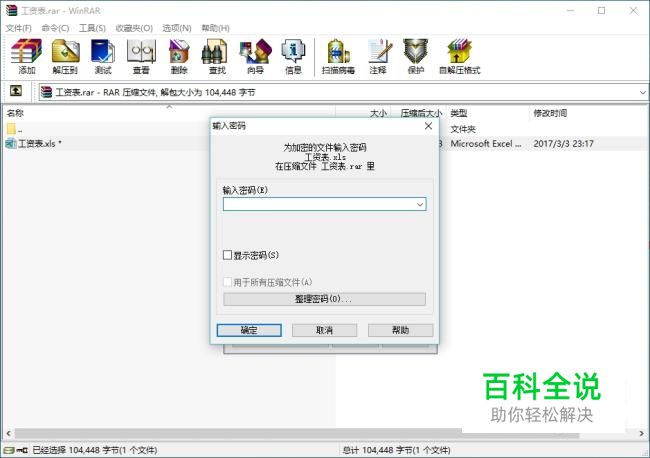Open the Commands (命令) menu

click(55, 28)
